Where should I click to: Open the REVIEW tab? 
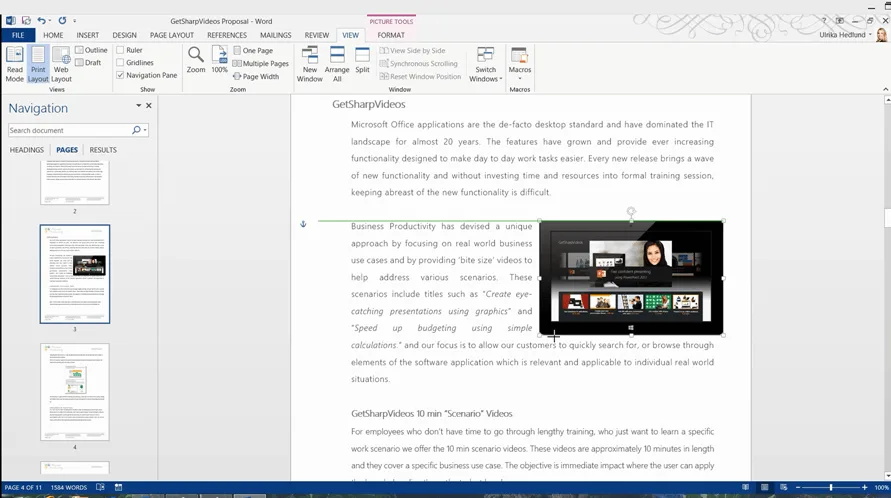coord(317,35)
